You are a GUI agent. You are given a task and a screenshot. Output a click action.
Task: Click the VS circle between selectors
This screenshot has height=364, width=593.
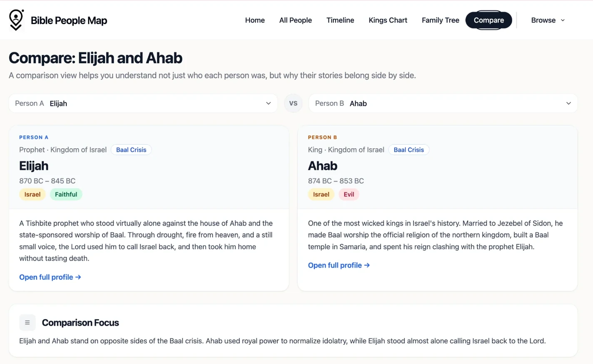[x=293, y=103]
